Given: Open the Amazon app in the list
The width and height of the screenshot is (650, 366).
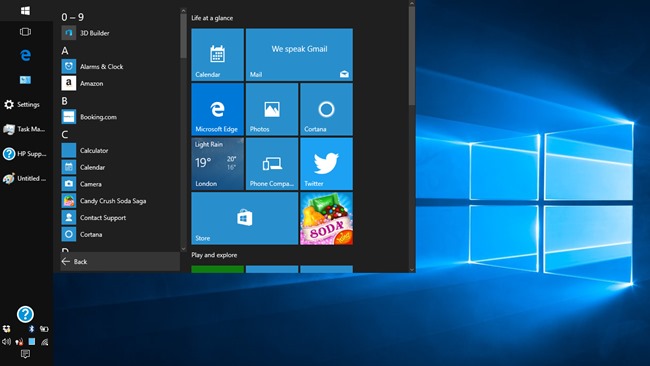Looking at the screenshot, I should (x=120, y=83).
